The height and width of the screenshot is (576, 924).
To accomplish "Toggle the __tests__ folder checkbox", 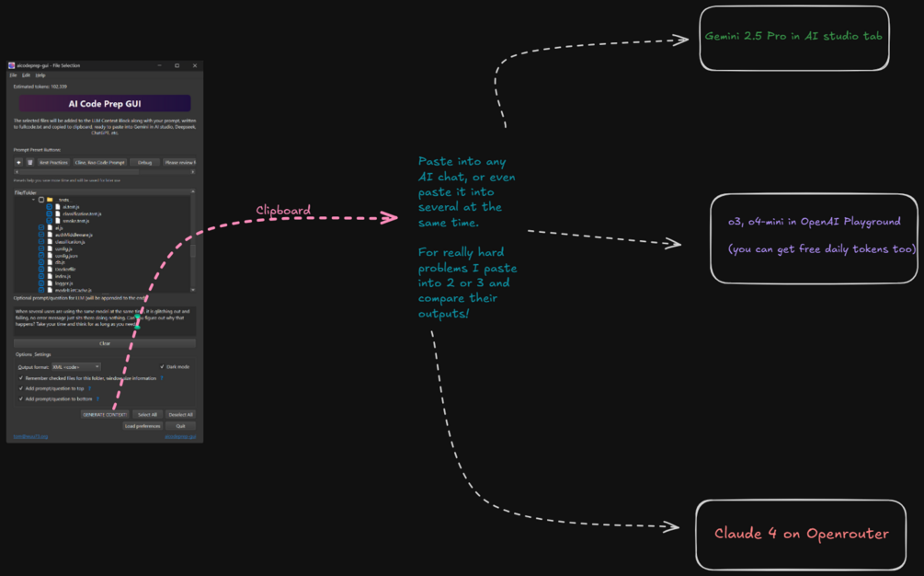I will (41, 200).
